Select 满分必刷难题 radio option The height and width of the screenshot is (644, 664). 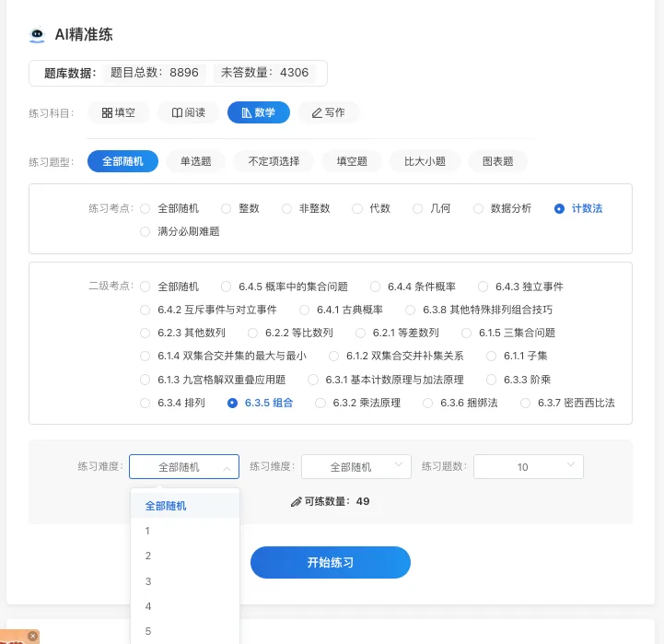(146, 231)
